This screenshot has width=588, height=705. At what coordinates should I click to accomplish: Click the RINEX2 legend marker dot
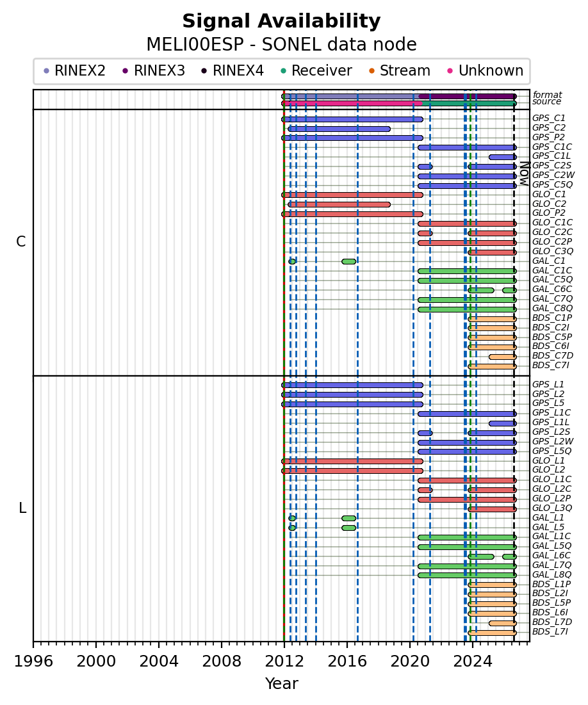point(46,71)
